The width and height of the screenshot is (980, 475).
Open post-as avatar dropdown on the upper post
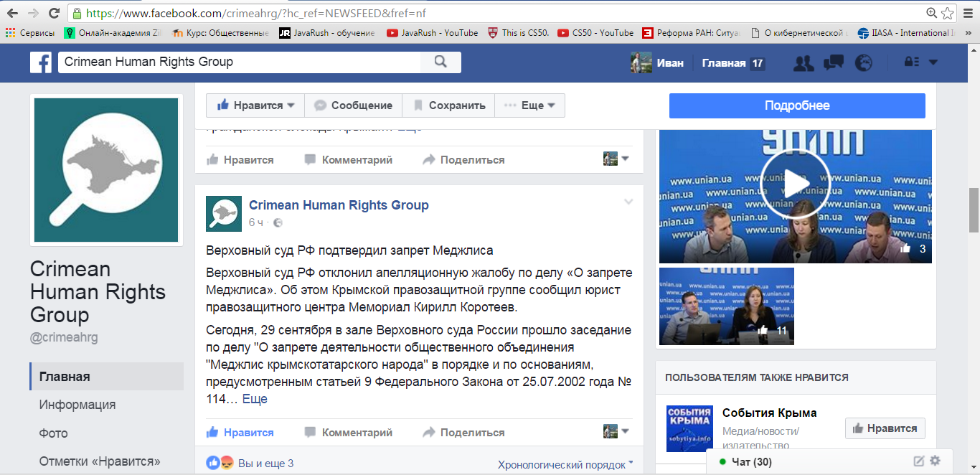(x=616, y=159)
